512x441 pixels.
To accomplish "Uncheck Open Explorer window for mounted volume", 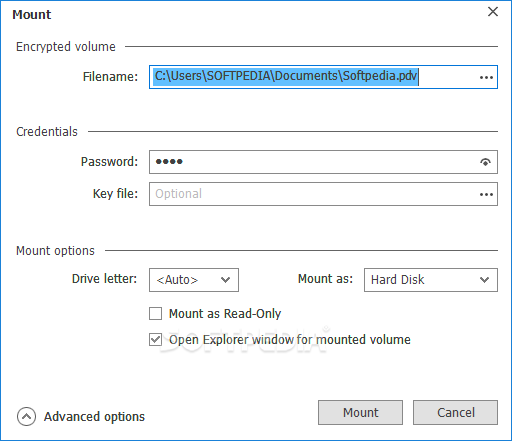I will (155, 340).
